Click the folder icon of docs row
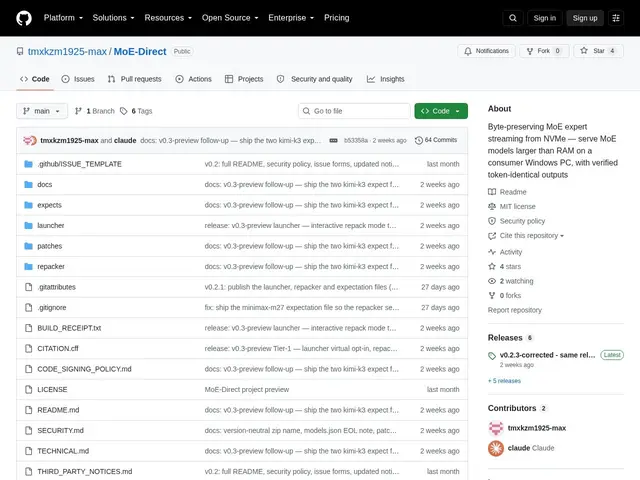This screenshot has height=480, width=640. pyautogui.click(x=28, y=184)
